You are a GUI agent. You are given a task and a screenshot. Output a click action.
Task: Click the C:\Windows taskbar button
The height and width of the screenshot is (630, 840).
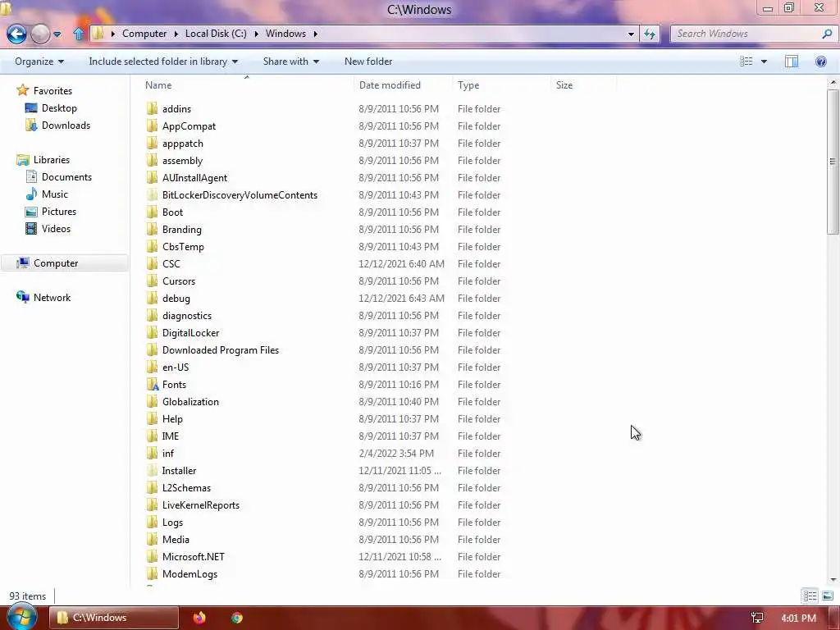[x=113, y=618]
